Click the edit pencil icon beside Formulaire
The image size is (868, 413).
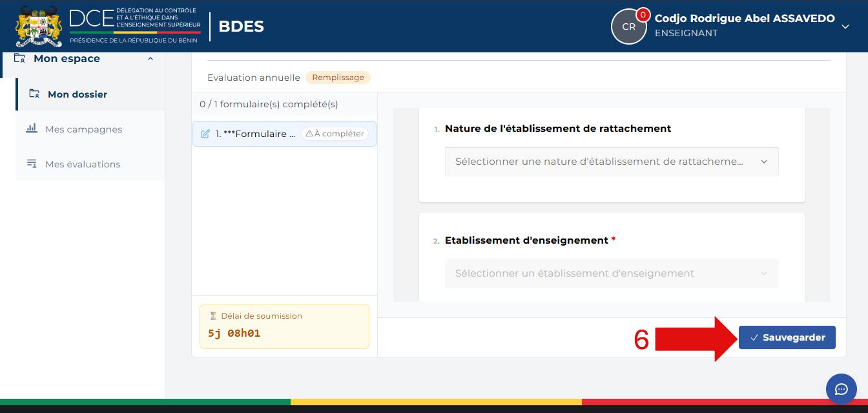205,134
